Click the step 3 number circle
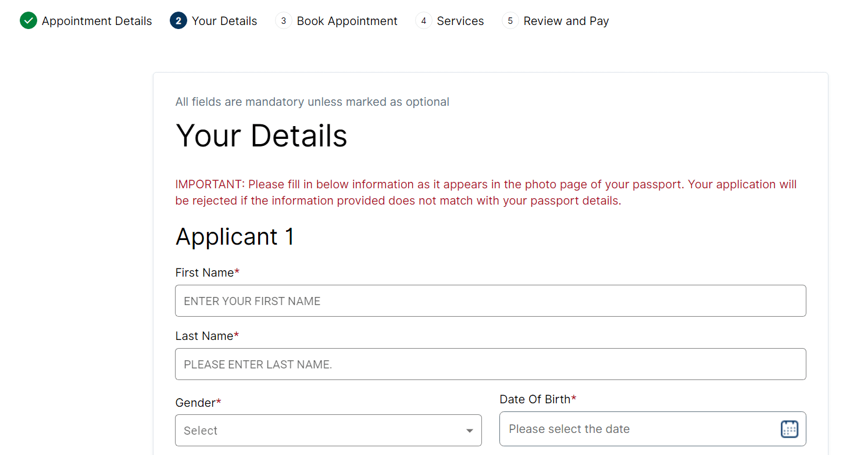The image size is (868, 455). (x=283, y=21)
